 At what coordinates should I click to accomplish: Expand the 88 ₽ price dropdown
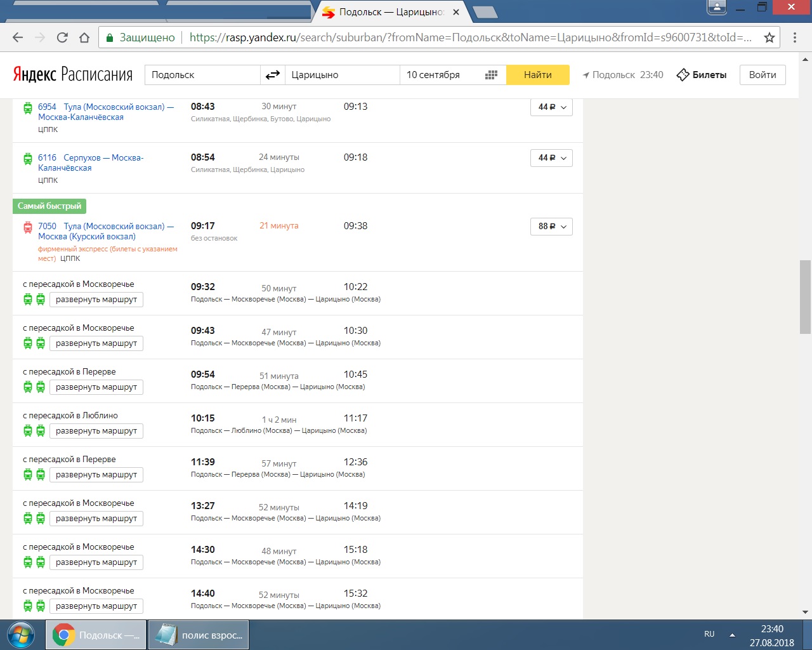coord(551,227)
